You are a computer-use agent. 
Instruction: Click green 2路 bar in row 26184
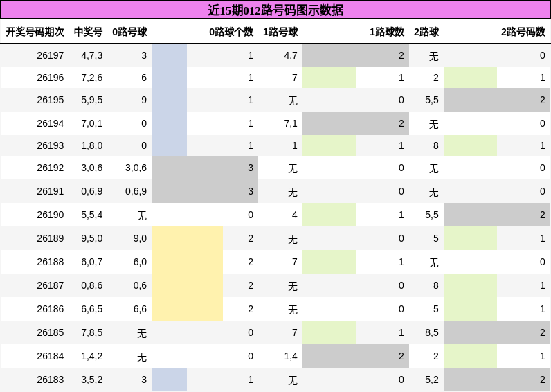coord(470,356)
